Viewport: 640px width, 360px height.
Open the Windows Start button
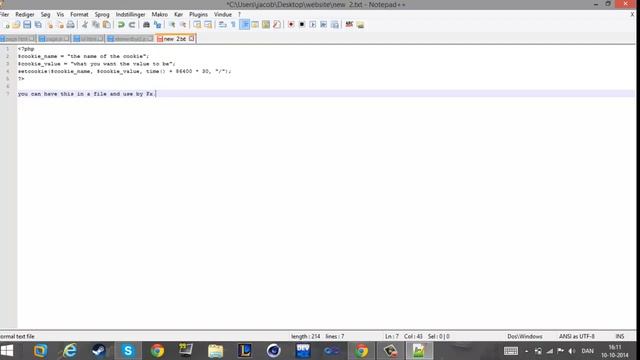[7, 351]
